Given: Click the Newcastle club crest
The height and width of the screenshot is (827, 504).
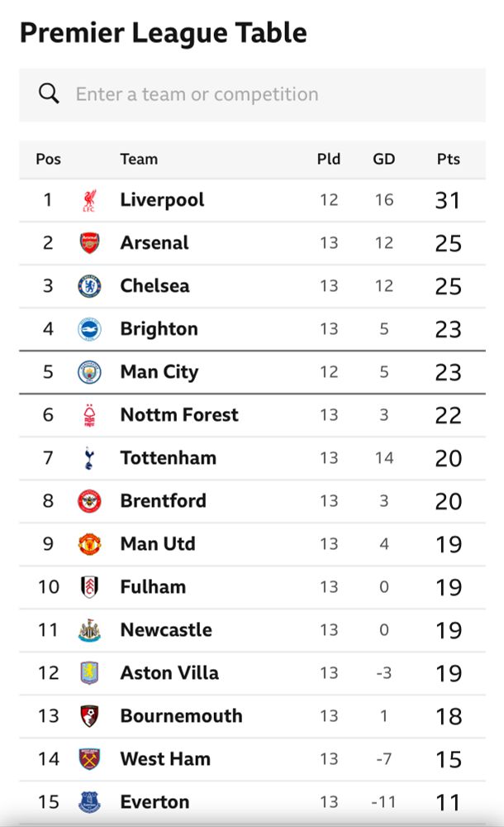Looking at the screenshot, I should pyautogui.click(x=89, y=630).
